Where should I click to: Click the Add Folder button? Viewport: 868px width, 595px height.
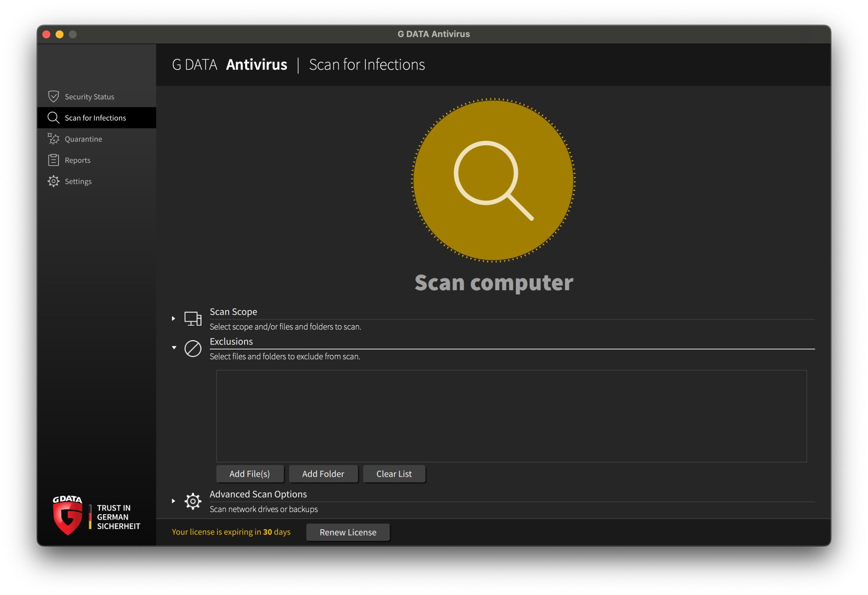323,474
